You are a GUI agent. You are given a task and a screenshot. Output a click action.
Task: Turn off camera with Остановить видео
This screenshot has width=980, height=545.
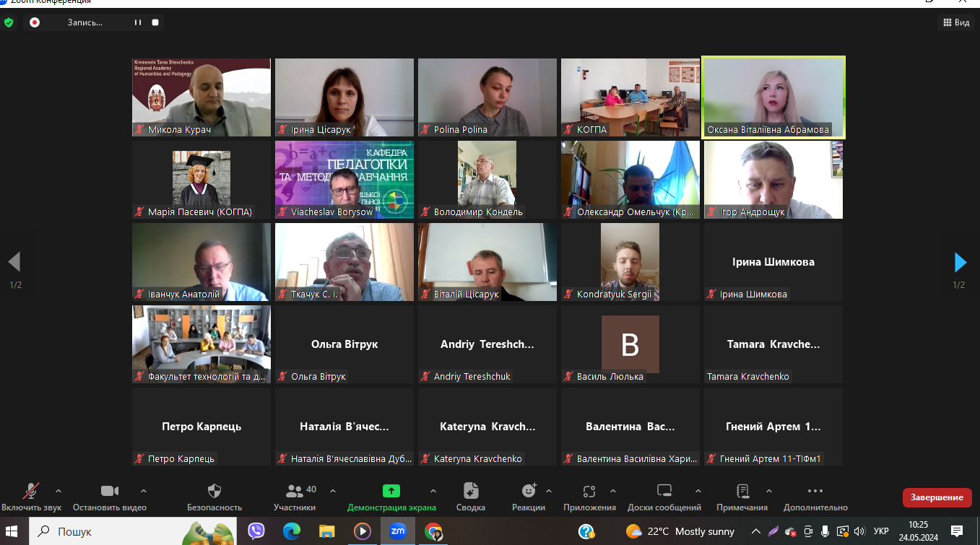(110, 492)
